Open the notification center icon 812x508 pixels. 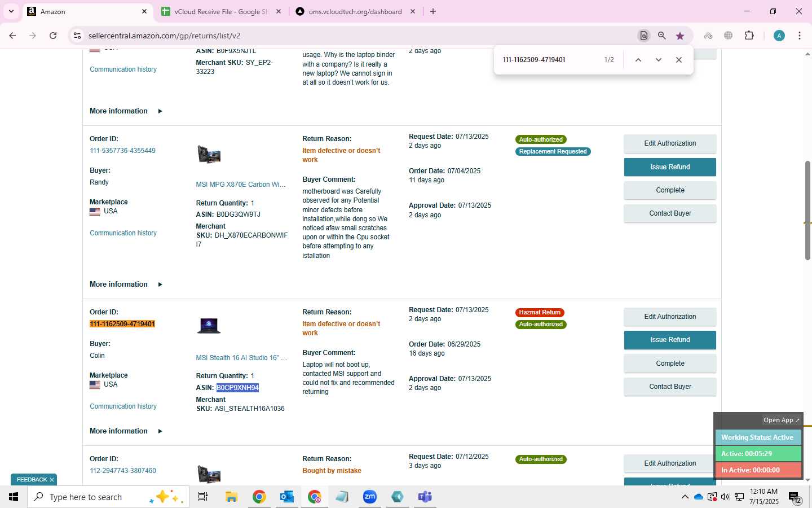pos(795,498)
